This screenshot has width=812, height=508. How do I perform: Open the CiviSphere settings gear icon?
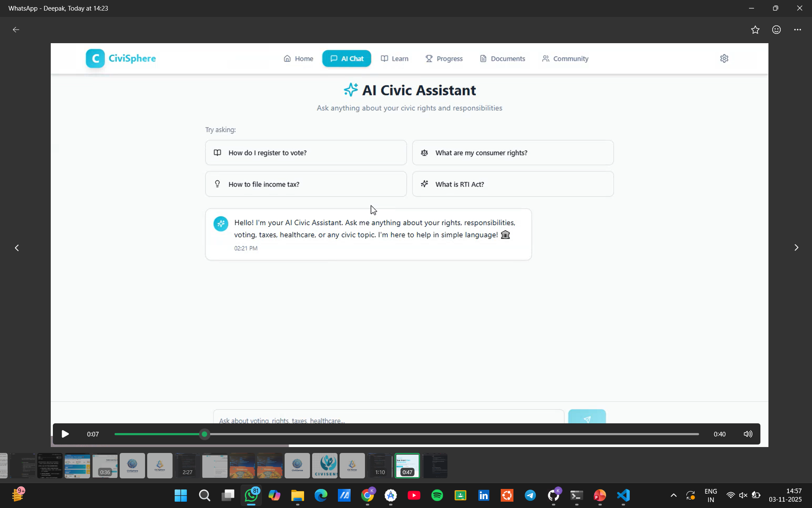click(x=724, y=58)
